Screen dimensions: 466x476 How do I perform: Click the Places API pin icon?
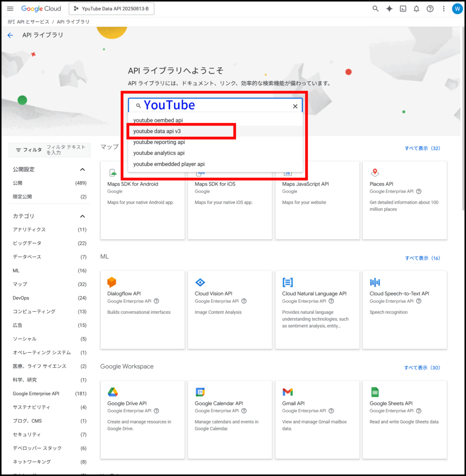pyautogui.click(x=374, y=172)
